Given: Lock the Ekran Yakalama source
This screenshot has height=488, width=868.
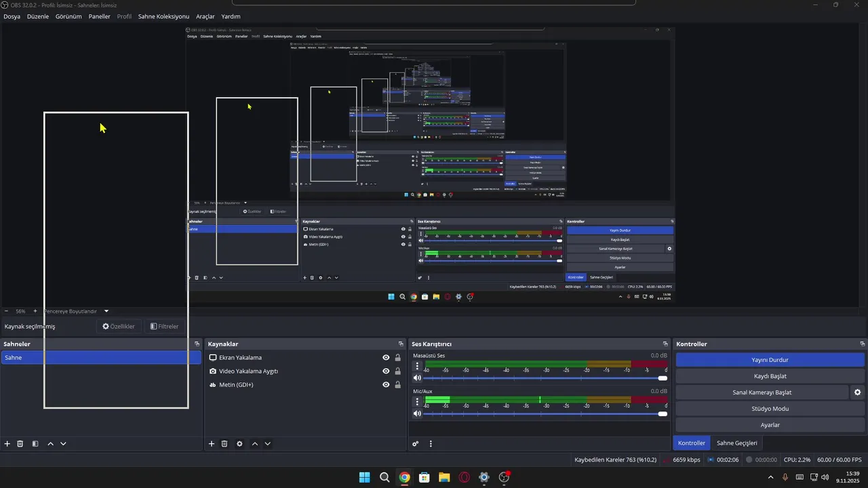Looking at the screenshot, I should click(x=398, y=358).
